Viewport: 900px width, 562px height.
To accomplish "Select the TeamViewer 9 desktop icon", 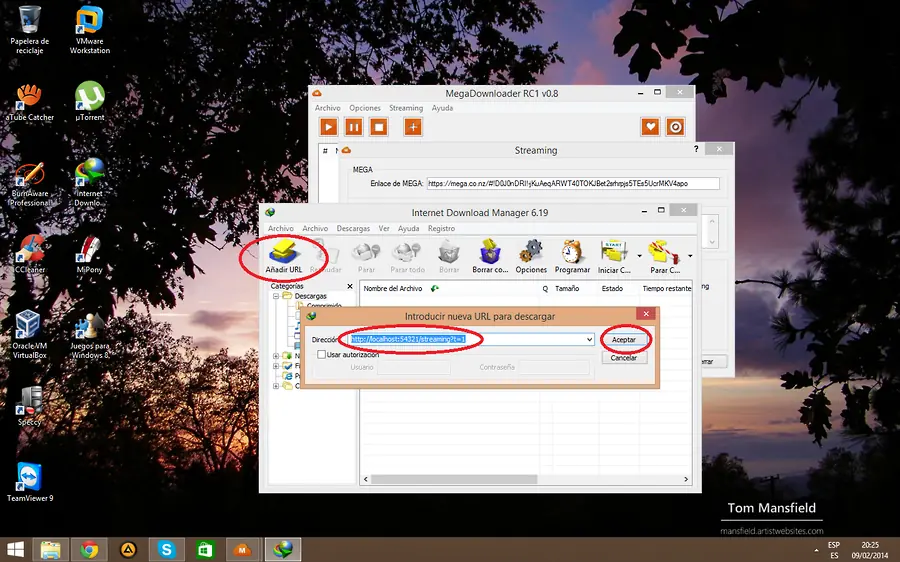I will [29, 482].
